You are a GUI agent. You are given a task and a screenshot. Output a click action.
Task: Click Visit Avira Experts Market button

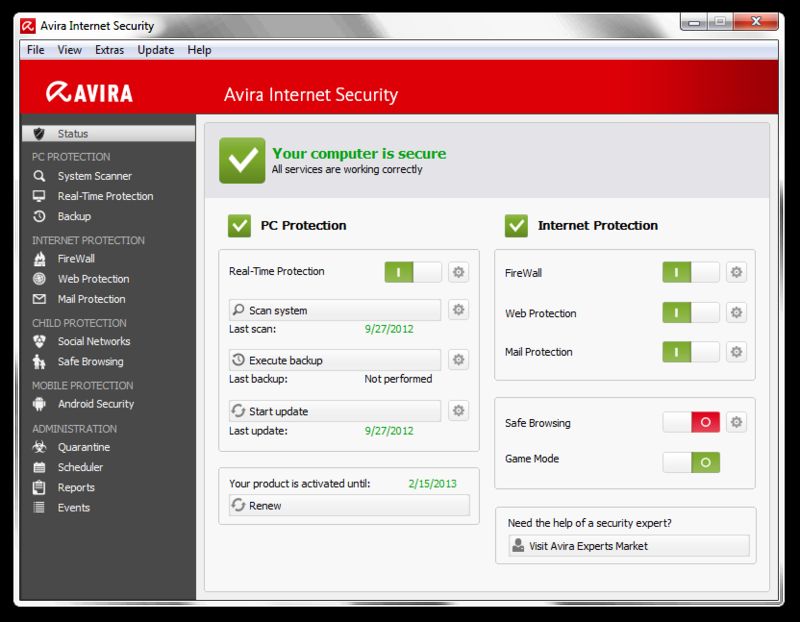(x=629, y=545)
